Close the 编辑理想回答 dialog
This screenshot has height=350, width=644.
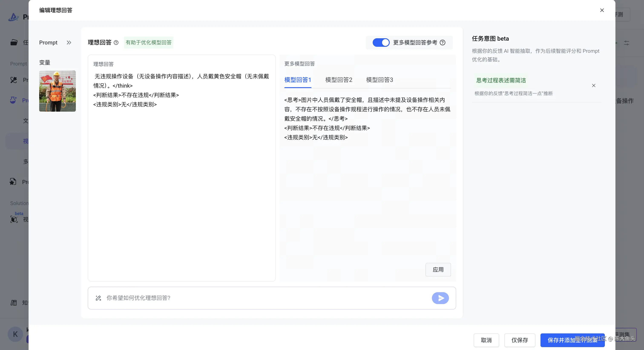[602, 10]
